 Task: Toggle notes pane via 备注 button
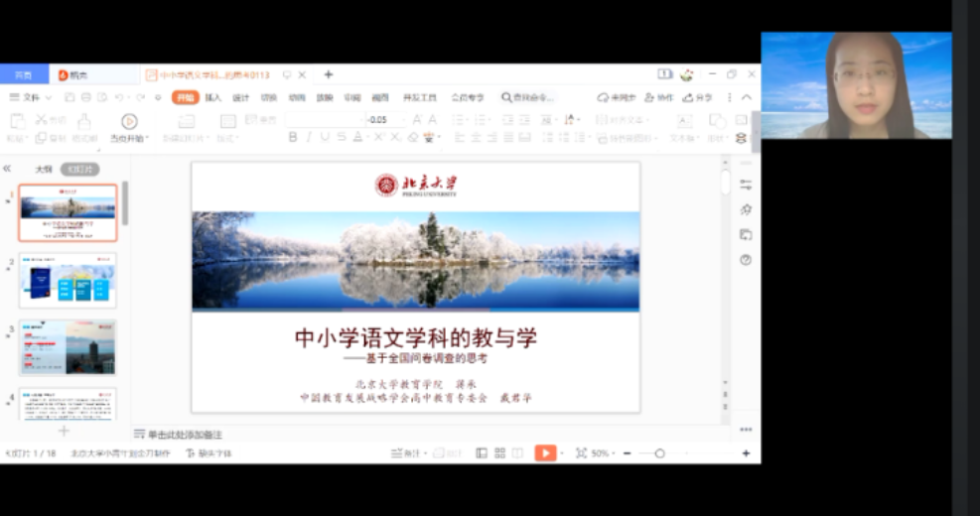click(405, 452)
